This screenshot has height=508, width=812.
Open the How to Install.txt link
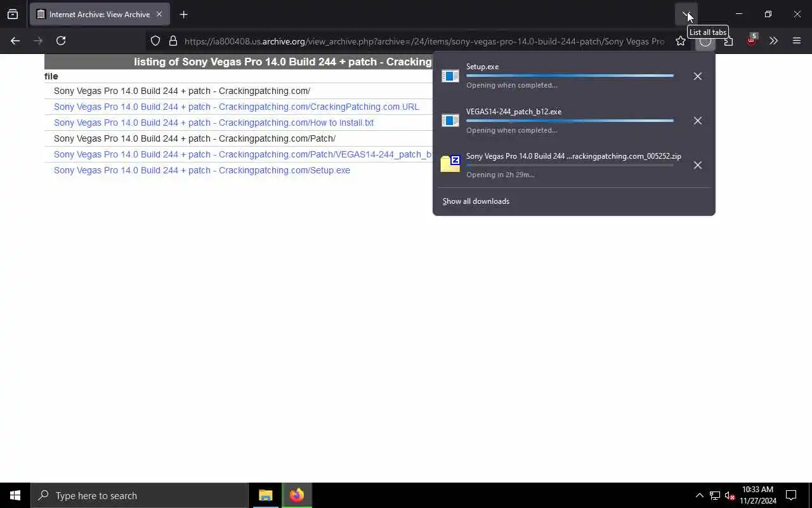(x=214, y=123)
